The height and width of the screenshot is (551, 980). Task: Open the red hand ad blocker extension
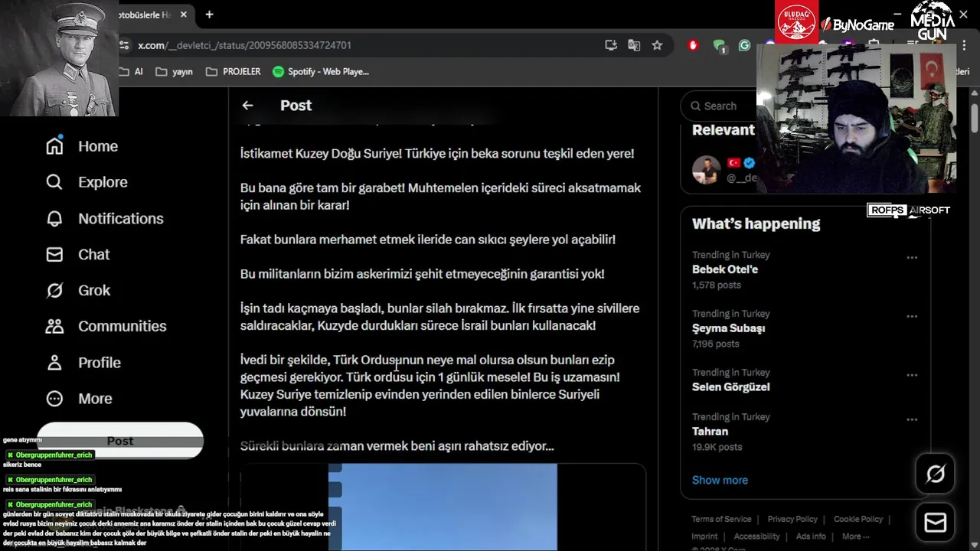tap(694, 45)
